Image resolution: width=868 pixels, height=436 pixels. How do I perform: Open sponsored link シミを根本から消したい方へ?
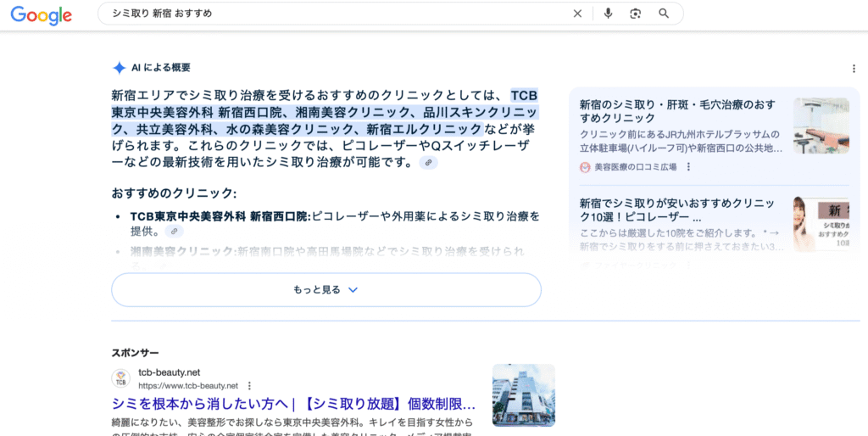pyautogui.click(x=293, y=403)
